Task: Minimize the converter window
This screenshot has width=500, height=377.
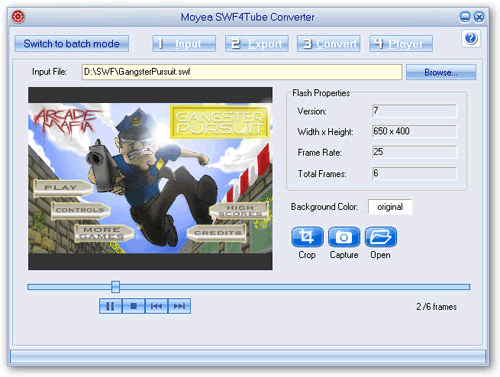Action: (465, 17)
